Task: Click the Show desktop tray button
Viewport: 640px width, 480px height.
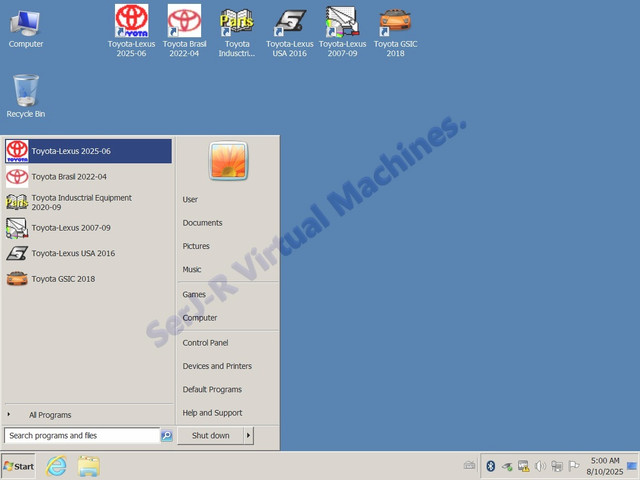Action: click(x=632, y=466)
